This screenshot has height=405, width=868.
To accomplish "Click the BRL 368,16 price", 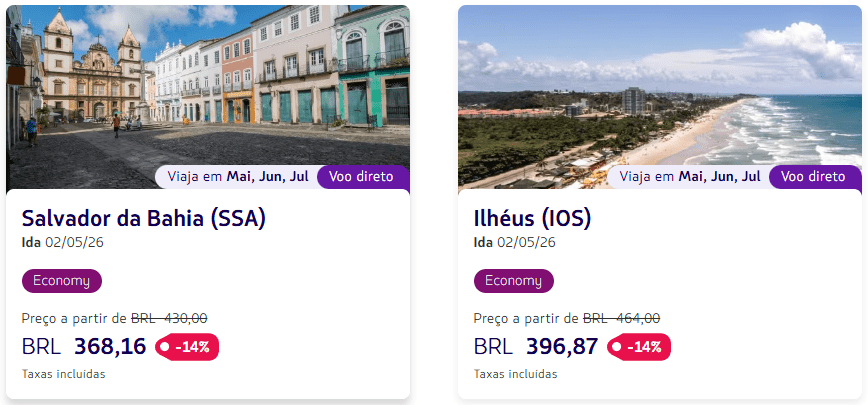I will coord(84,347).
